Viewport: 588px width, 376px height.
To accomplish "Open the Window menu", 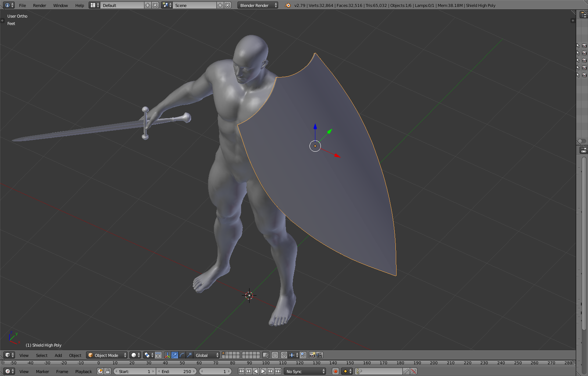I will (x=60, y=6).
